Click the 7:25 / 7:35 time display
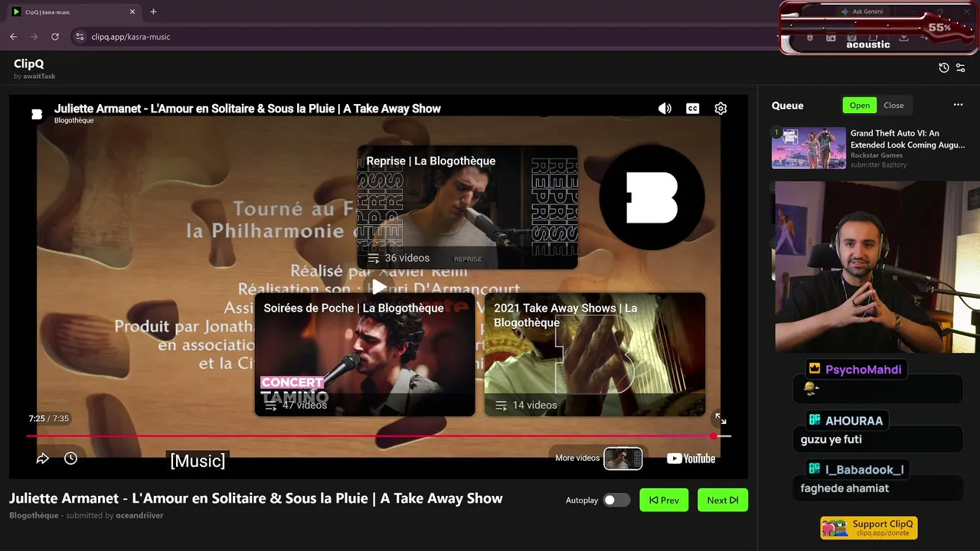The width and height of the screenshot is (980, 551). [x=49, y=419]
